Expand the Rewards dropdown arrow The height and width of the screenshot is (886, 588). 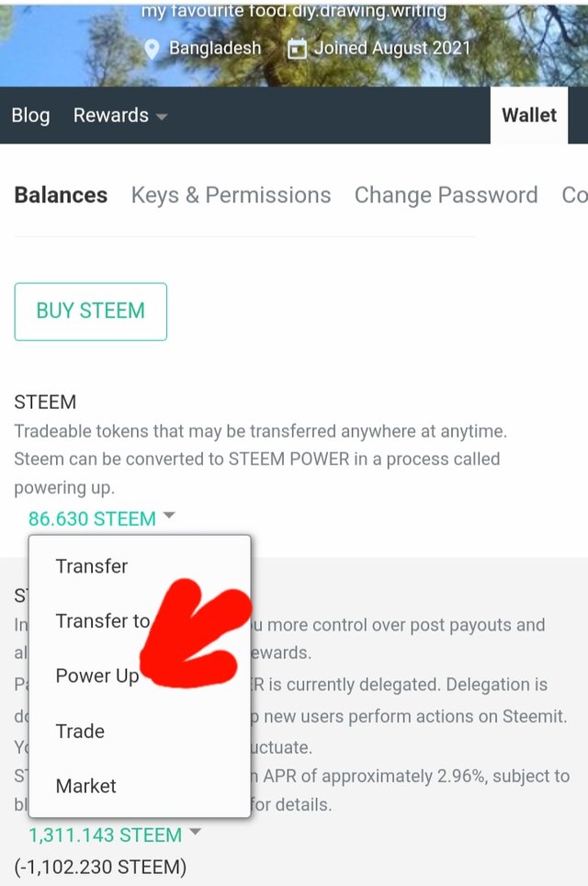coord(162,117)
